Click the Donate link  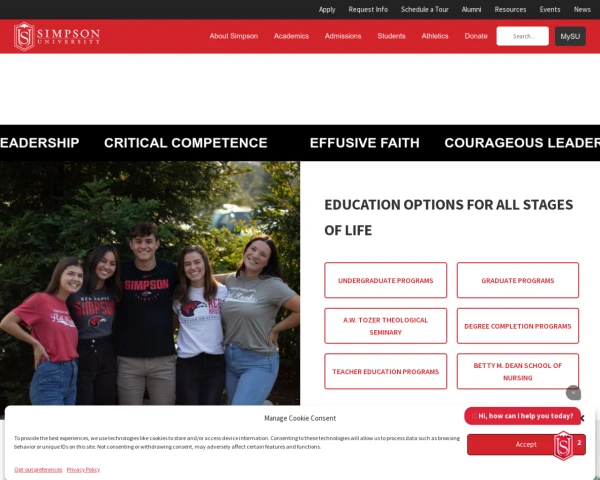[x=476, y=36]
